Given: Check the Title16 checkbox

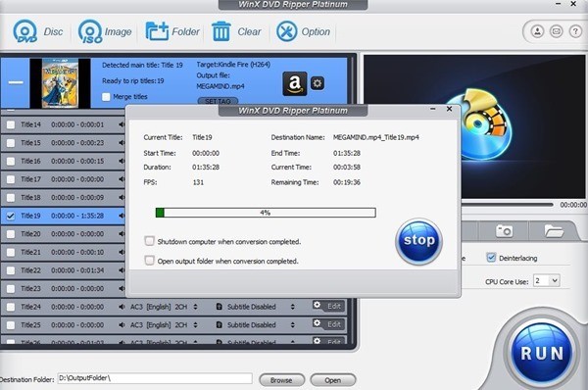Looking at the screenshot, I should 11,162.
